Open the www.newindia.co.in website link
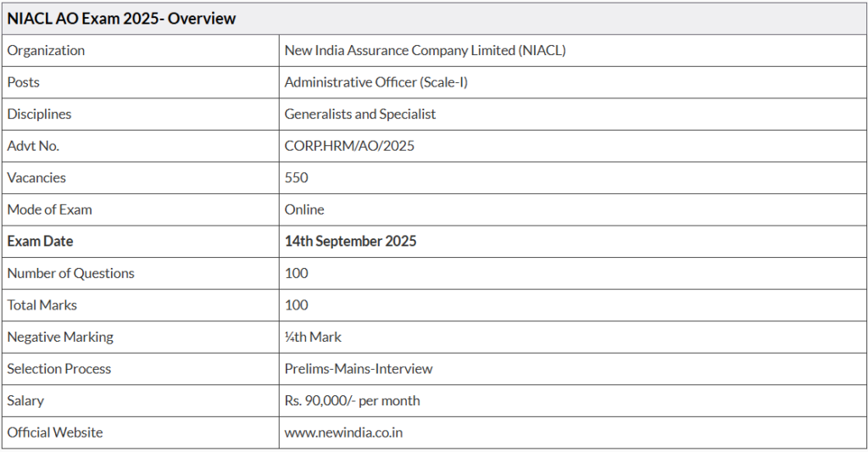 click(344, 432)
